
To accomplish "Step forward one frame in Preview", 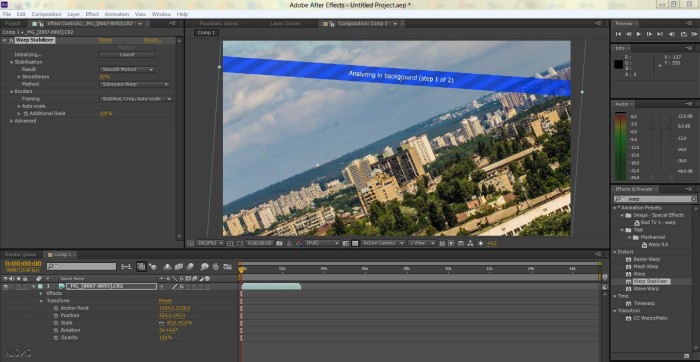I will [649, 34].
